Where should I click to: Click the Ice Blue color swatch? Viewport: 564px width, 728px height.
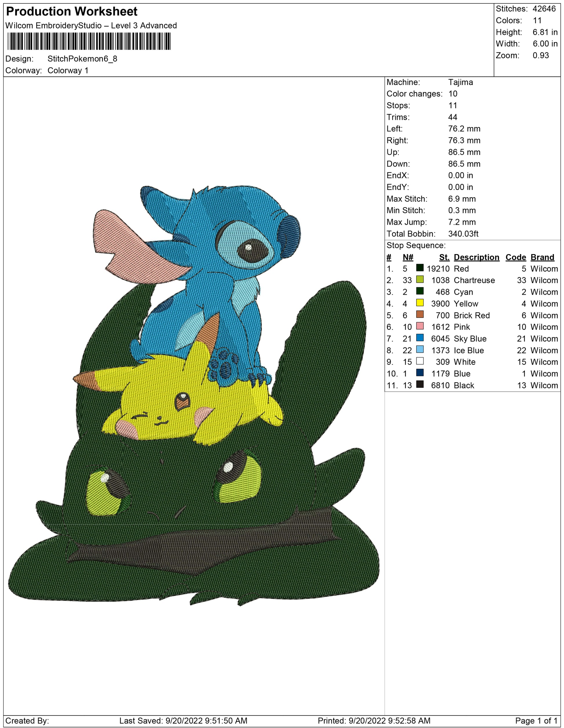click(x=420, y=350)
